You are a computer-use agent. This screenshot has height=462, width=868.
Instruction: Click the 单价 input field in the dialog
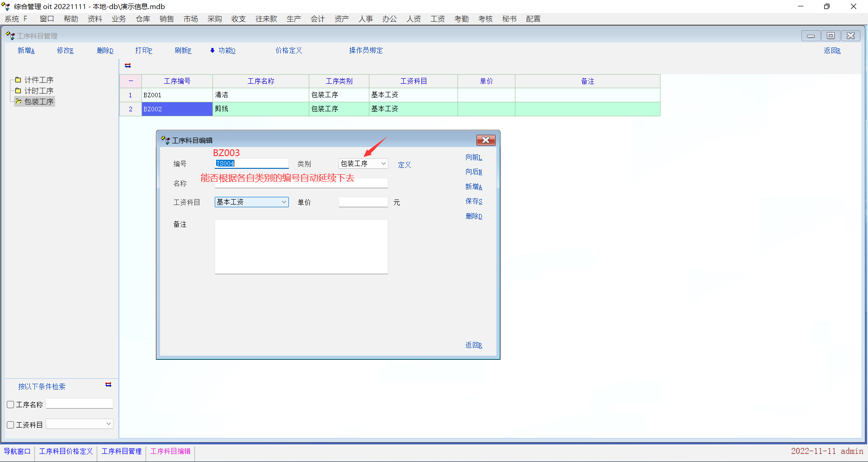point(363,202)
